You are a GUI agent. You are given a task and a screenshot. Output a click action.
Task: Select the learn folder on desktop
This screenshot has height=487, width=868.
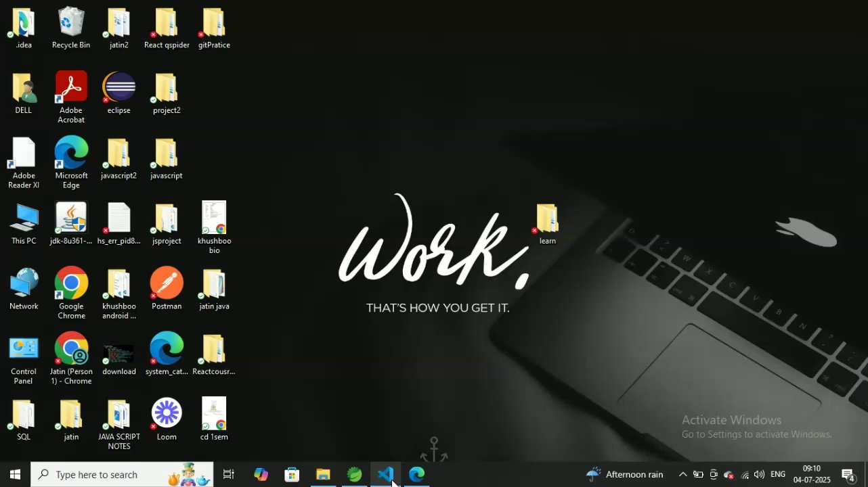click(547, 224)
